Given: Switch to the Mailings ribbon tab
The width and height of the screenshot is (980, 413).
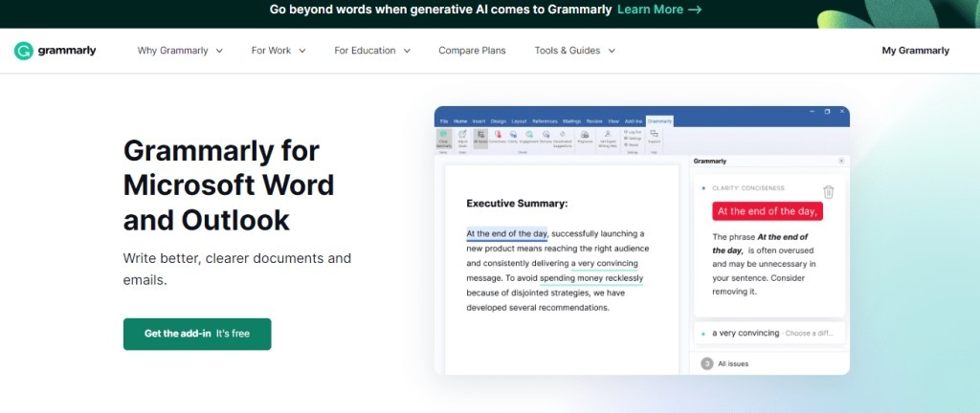Looking at the screenshot, I should (x=571, y=121).
